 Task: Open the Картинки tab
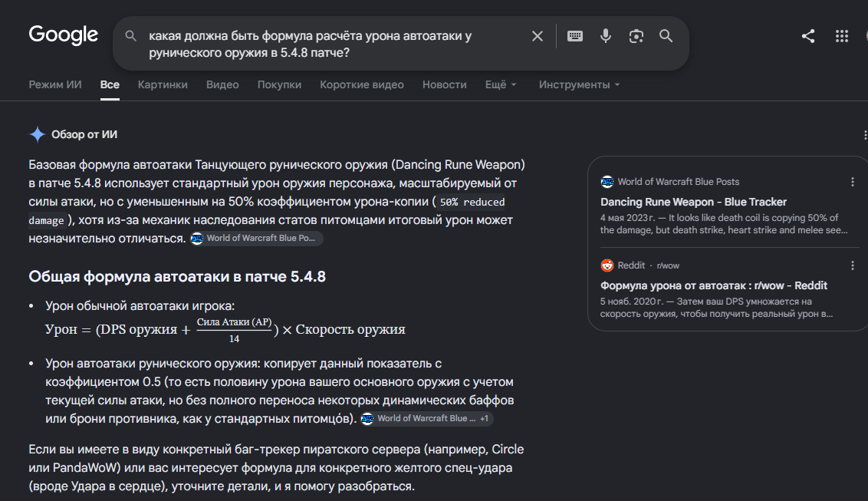tap(163, 84)
